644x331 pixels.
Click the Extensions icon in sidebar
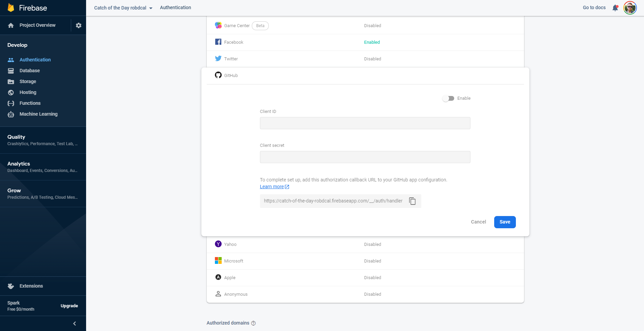tap(11, 286)
